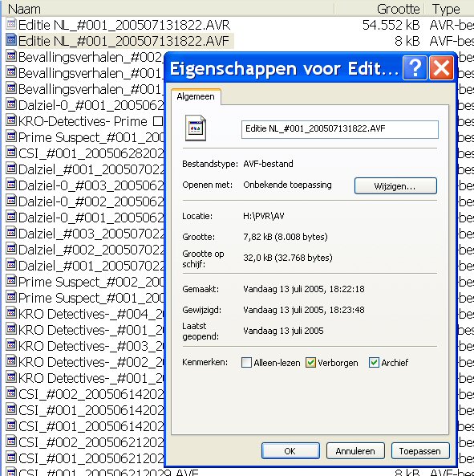
Task: Click the question mark help icon in title bar
Action: pos(415,68)
